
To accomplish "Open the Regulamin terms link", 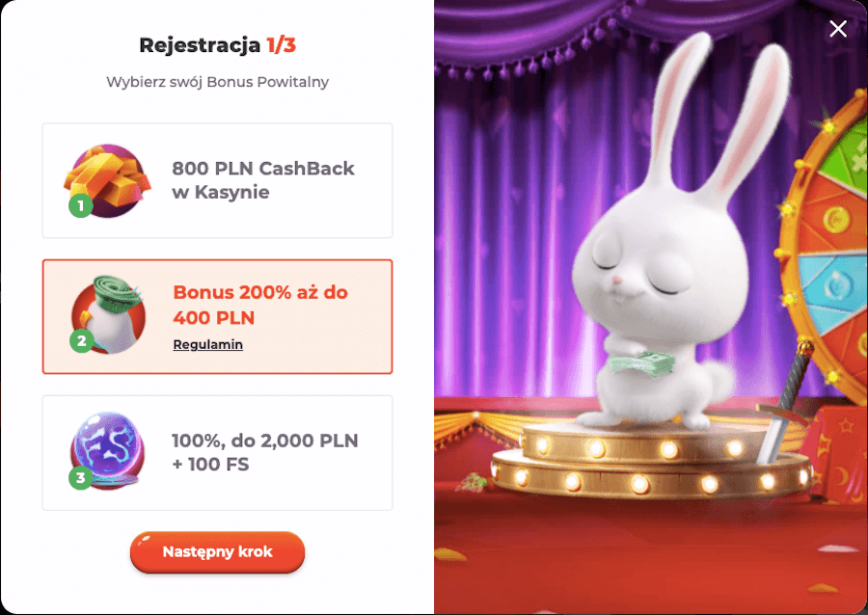I will pyautogui.click(x=207, y=344).
